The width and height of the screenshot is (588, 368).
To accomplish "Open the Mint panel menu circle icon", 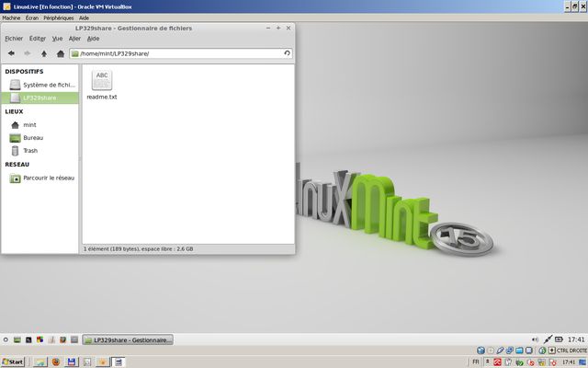I will click(x=6, y=339).
